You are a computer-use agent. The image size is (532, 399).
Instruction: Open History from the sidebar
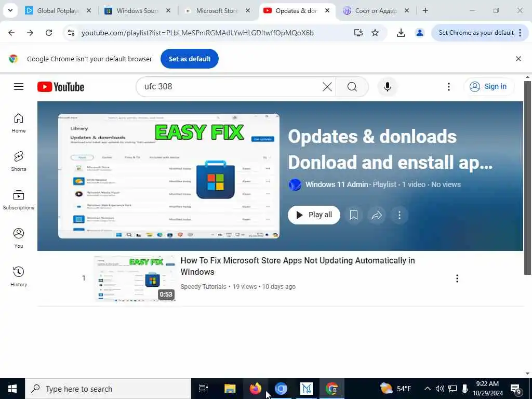(19, 276)
